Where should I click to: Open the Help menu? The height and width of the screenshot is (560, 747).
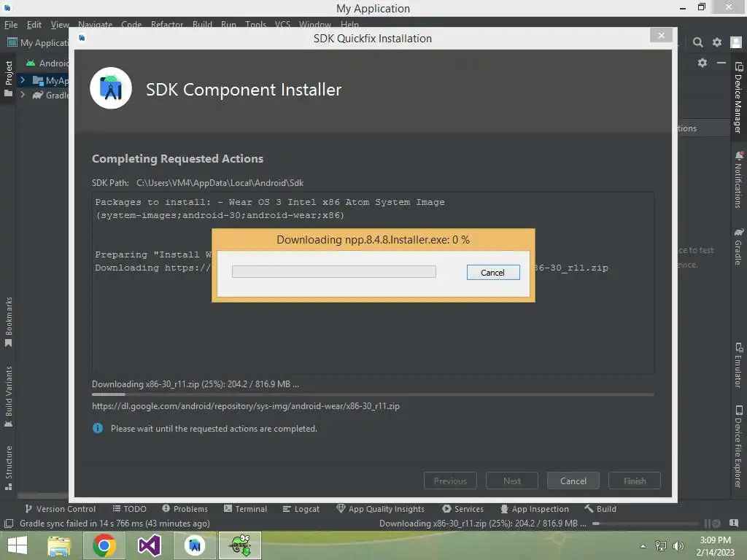click(x=349, y=25)
